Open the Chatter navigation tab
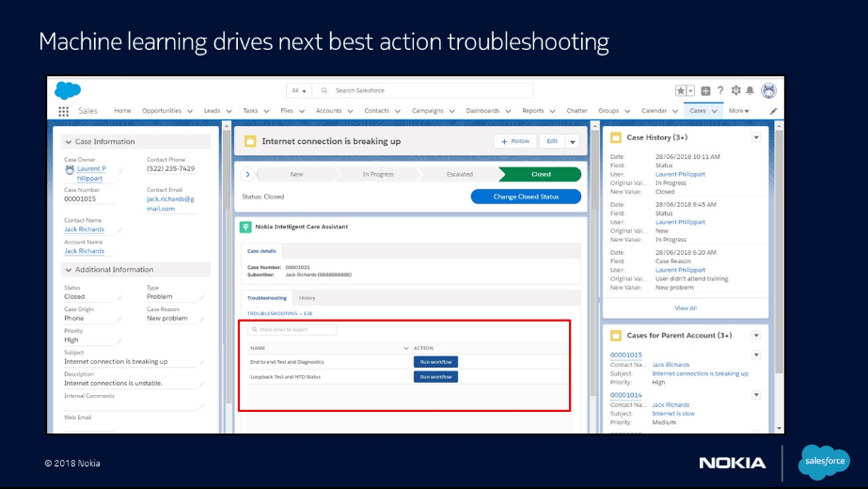Viewport: 868px width, 489px height. tap(576, 111)
